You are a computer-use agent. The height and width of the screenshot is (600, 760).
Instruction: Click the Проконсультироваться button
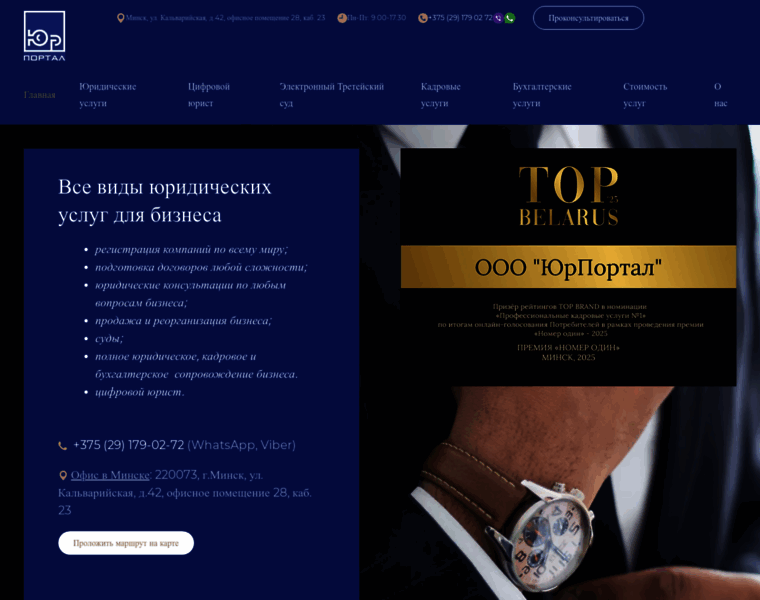588,18
